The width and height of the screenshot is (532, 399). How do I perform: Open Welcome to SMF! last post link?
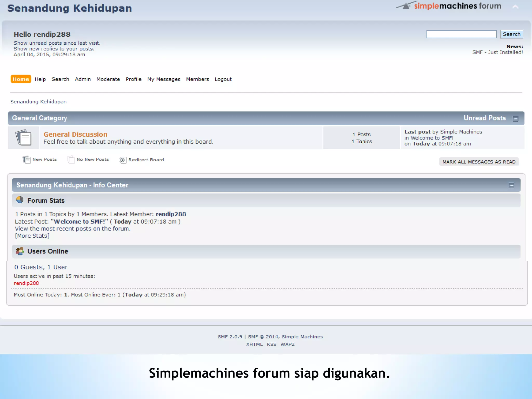[432, 138]
